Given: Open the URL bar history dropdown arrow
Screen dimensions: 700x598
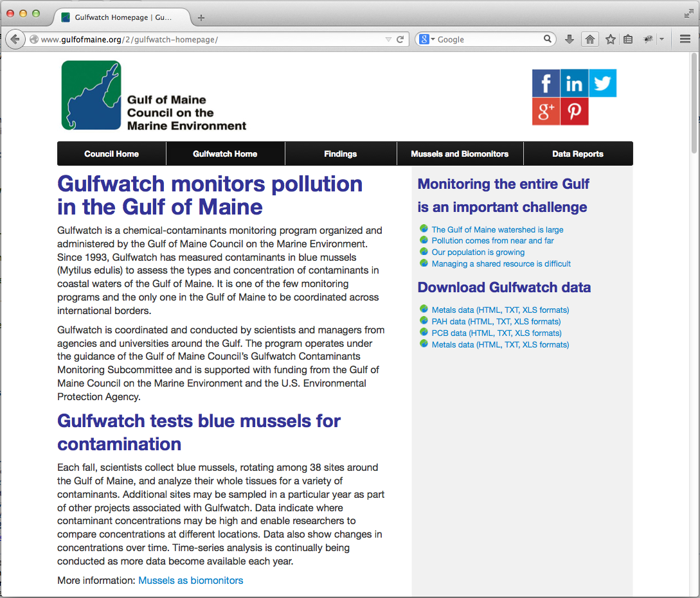Looking at the screenshot, I should [388, 39].
